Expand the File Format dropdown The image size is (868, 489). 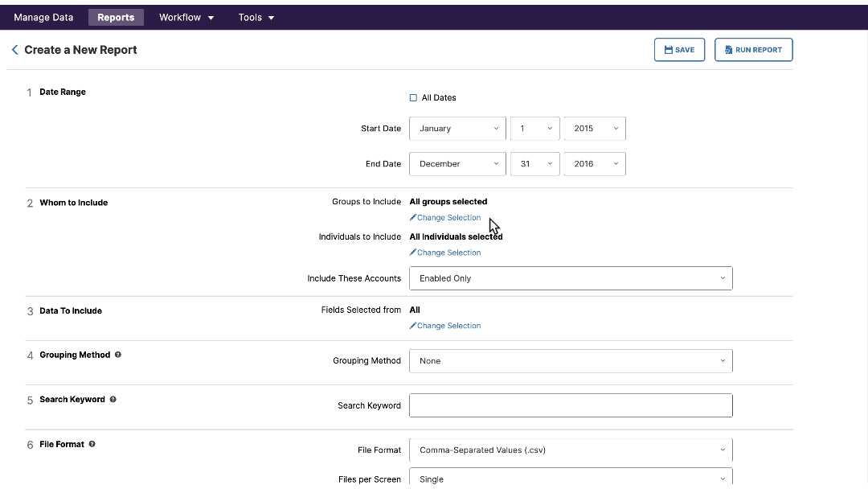(x=571, y=450)
